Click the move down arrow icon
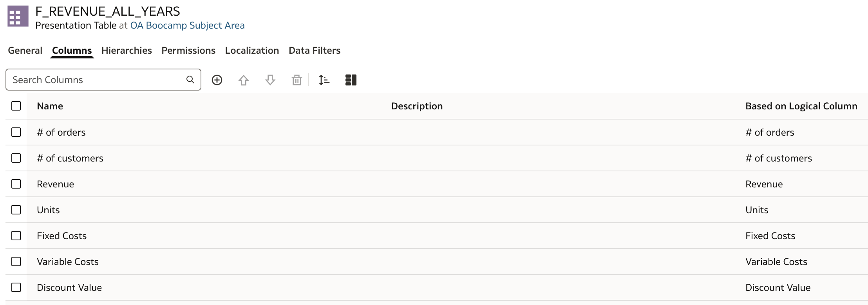Viewport: 868px width, 305px height. [270, 80]
